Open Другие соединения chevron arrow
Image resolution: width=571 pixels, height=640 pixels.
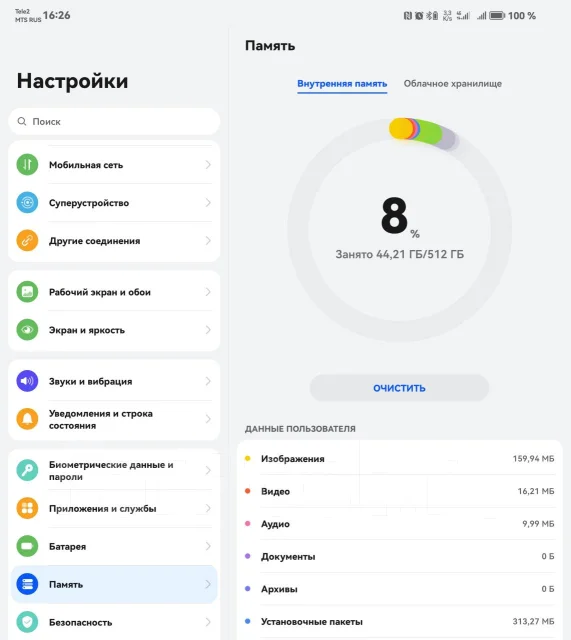(208, 240)
